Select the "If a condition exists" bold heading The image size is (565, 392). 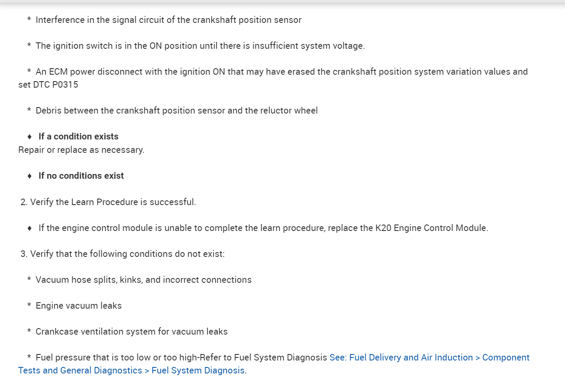coord(78,137)
